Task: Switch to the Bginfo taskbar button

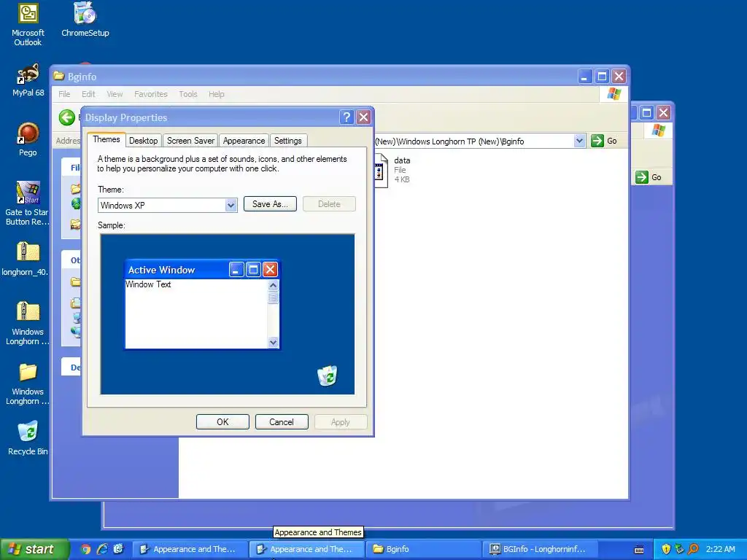Action: pyautogui.click(x=424, y=549)
